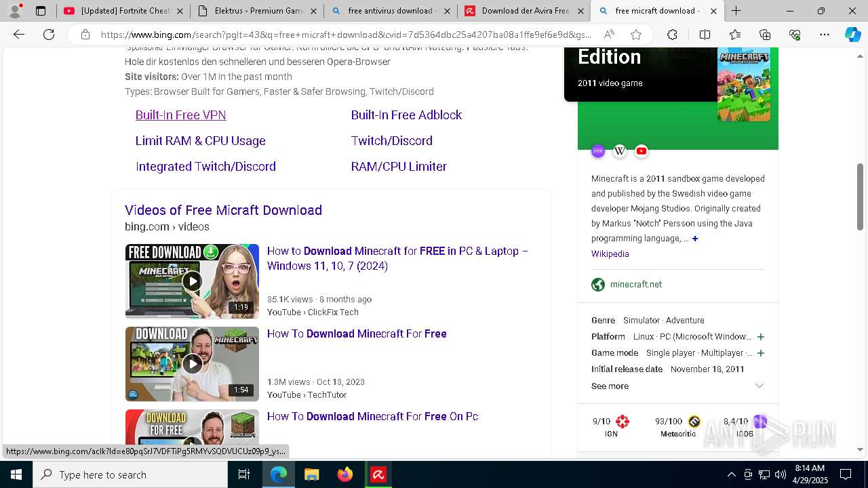Close the Fortnite Cheat tab

click(x=179, y=11)
